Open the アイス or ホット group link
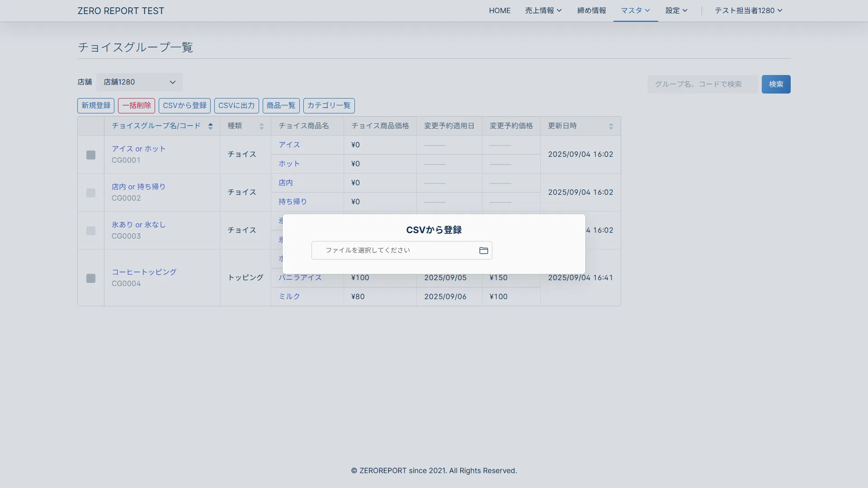The height and width of the screenshot is (488, 868). pyautogui.click(x=138, y=149)
